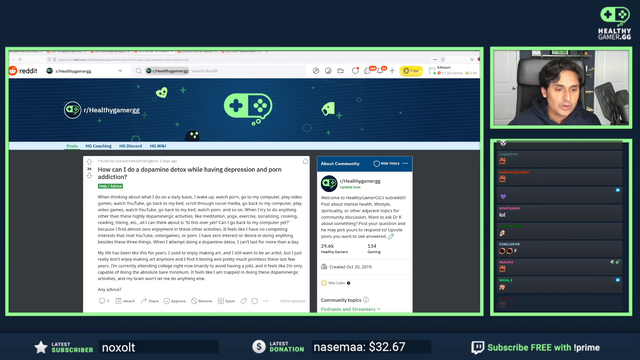The image size is (640, 360).
Task: Toggle the post follow bell icon
Action: 305,162
